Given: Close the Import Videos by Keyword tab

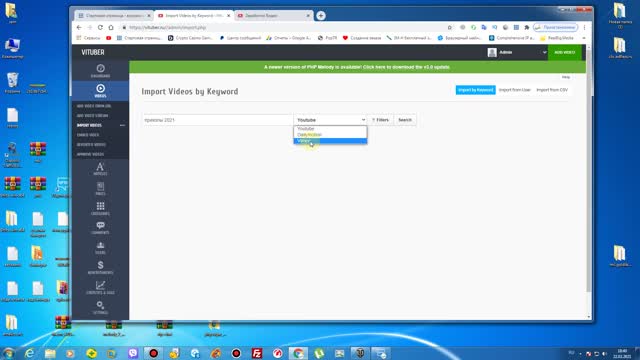Looking at the screenshot, I should pos(229,16).
